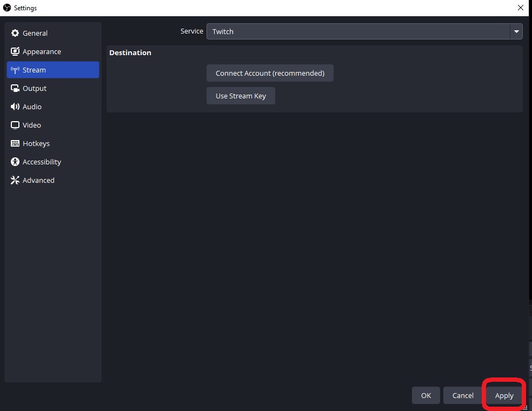Click the Service label text

click(192, 31)
